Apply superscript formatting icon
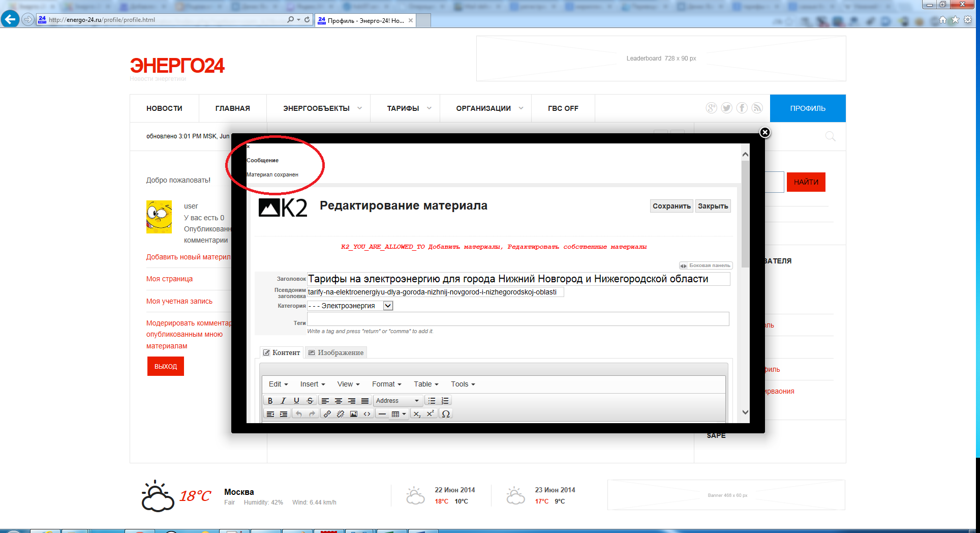The image size is (980, 533). pos(430,414)
